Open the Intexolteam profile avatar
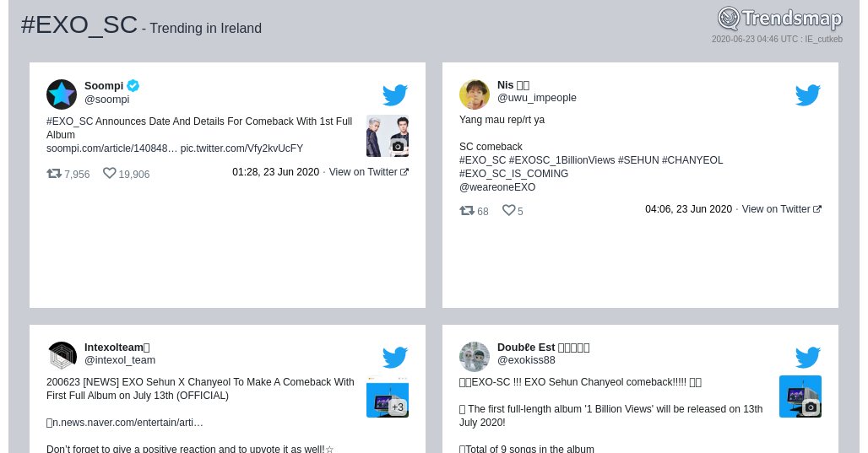Image resolution: width=868 pixels, height=453 pixels. (62, 356)
